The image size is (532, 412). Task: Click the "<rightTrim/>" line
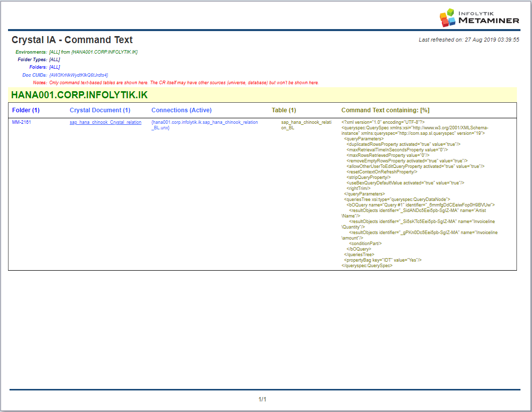(x=359, y=188)
